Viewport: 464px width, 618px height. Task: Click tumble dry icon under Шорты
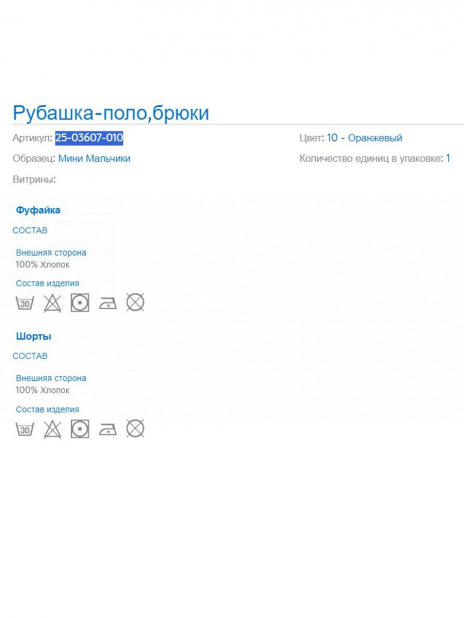point(80,429)
